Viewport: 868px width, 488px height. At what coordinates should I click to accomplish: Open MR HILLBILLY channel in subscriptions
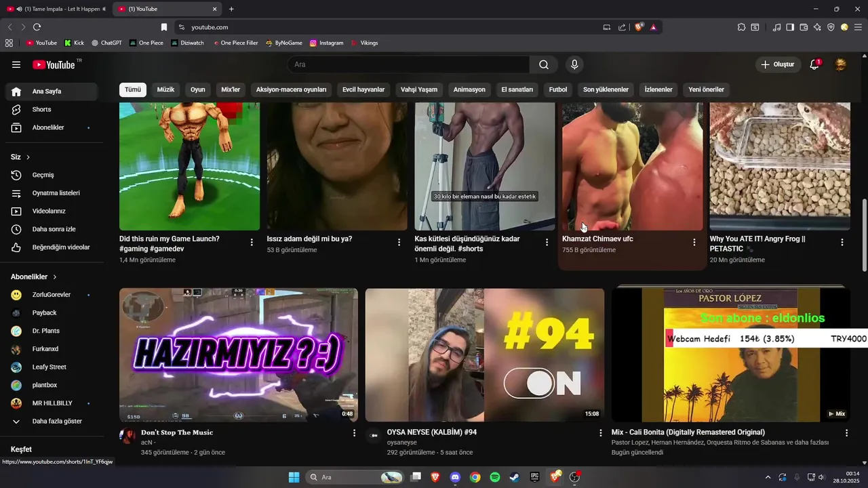(x=52, y=403)
